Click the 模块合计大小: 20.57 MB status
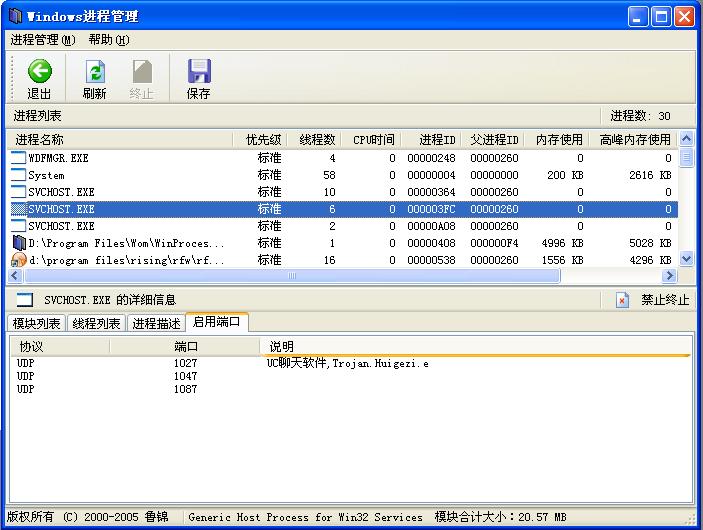The image size is (703, 530). [x=500, y=517]
